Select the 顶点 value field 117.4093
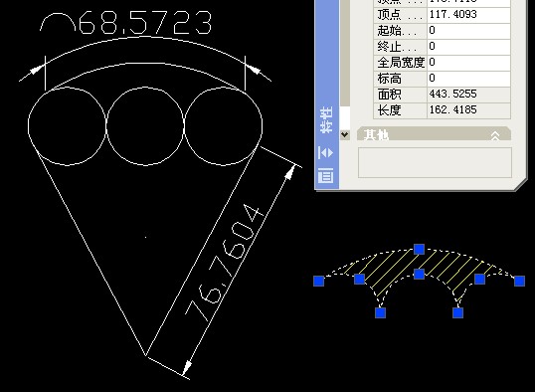This screenshot has width=535, height=392. (x=468, y=14)
